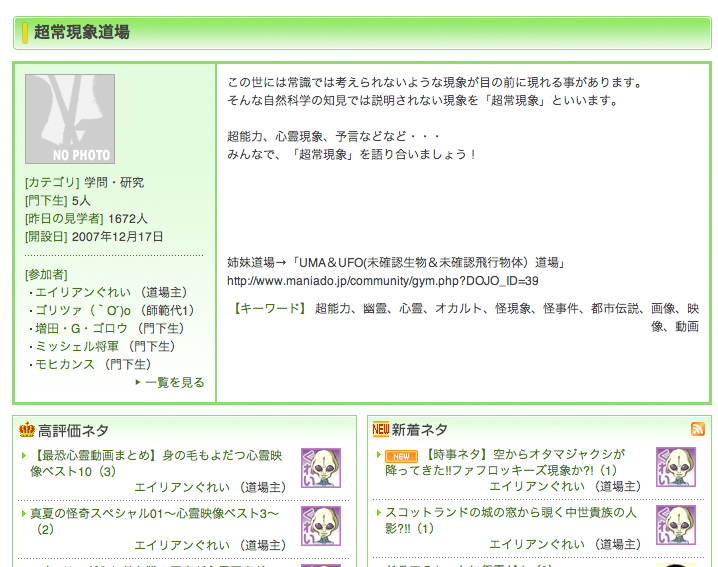
Task: Click arrow bullet before スコットランドの城 post
Action: 378,513
